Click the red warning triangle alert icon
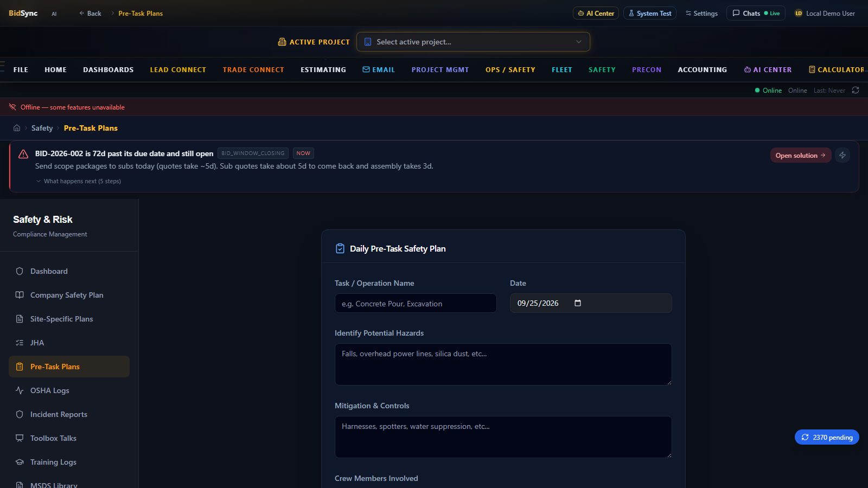The height and width of the screenshot is (488, 868). click(x=23, y=154)
